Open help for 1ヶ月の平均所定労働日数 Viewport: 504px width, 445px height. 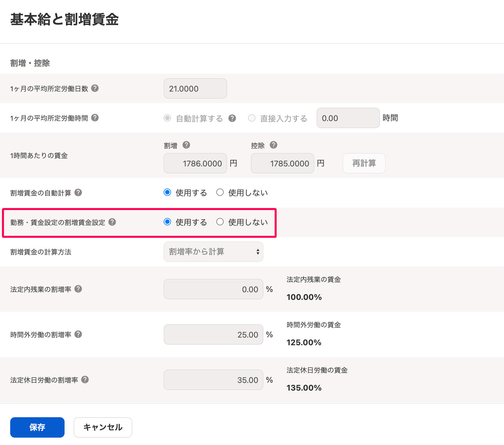95,88
